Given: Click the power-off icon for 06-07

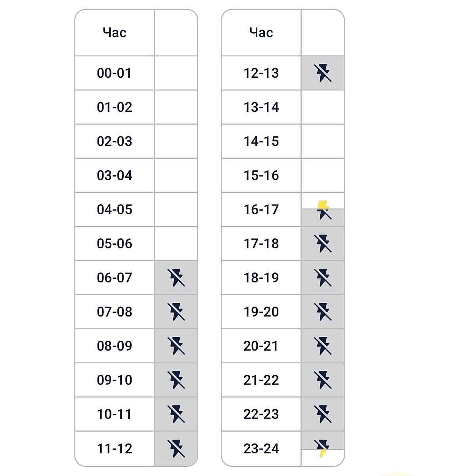Looking at the screenshot, I should click(176, 278).
